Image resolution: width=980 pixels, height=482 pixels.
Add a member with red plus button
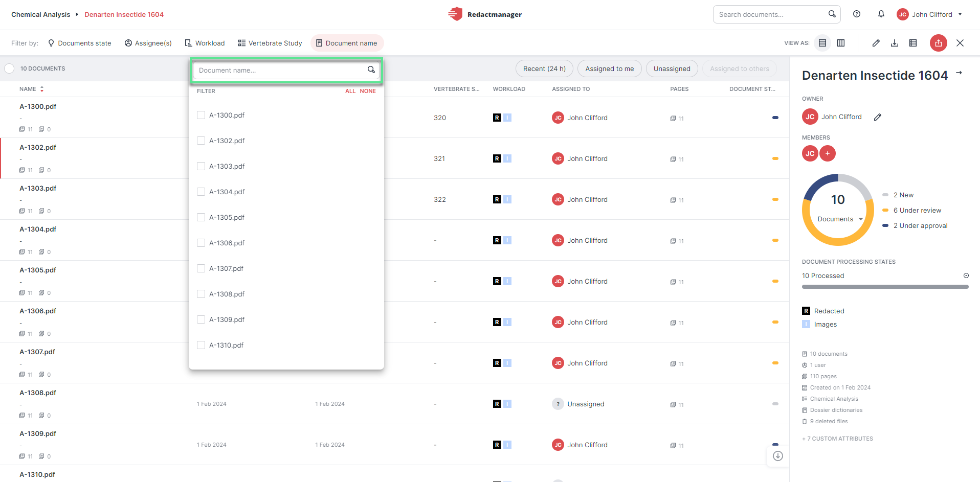(x=828, y=153)
